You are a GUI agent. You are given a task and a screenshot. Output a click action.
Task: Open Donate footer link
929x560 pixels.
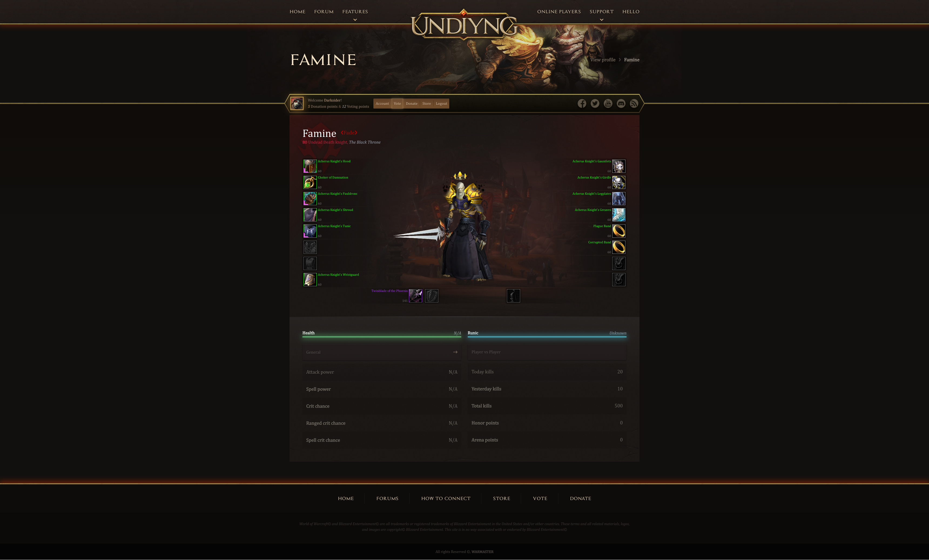(x=580, y=498)
